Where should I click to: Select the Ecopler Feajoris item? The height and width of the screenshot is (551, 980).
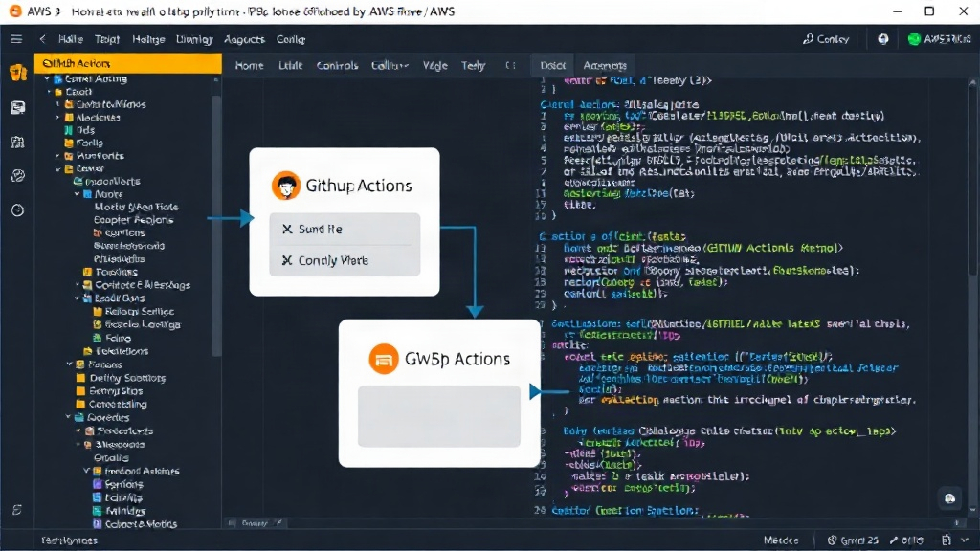tap(133, 220)
